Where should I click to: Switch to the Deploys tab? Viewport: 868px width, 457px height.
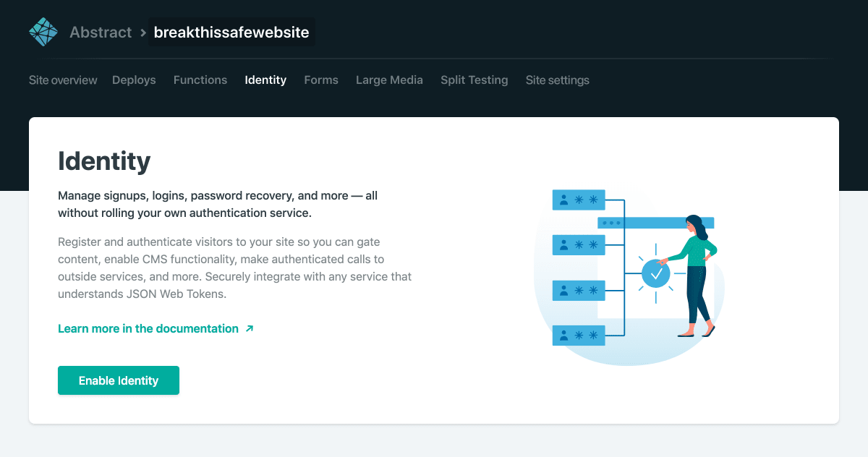[x=134, y=80]
